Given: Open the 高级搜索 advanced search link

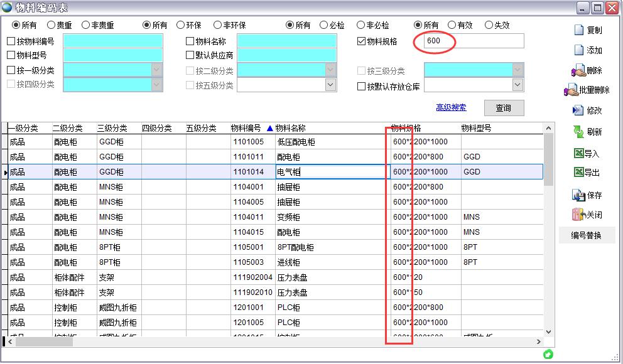Looking at the screenshot, I should point(451,107).
